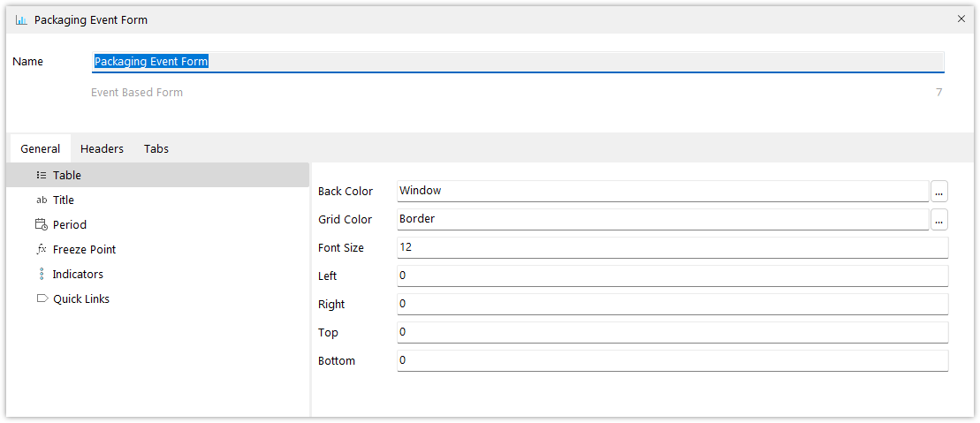Open Back Color picker ellipsis button
980x423 pixels.
[939, 192]
